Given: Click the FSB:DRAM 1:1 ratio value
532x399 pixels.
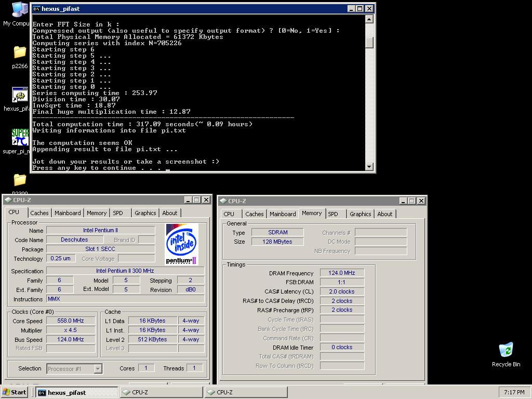Looking at the screenshot, I should [342, 282].
